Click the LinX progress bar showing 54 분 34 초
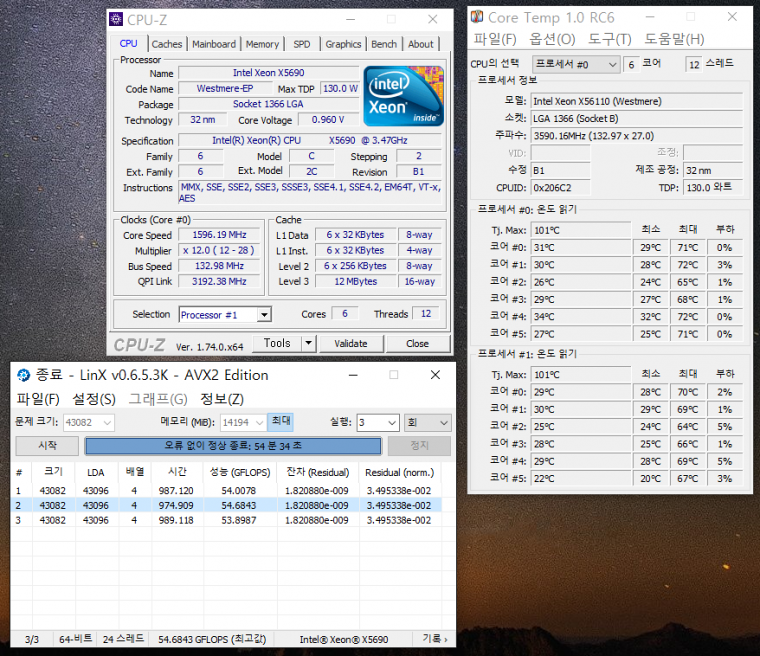The image size is (760, 656). 233,446
